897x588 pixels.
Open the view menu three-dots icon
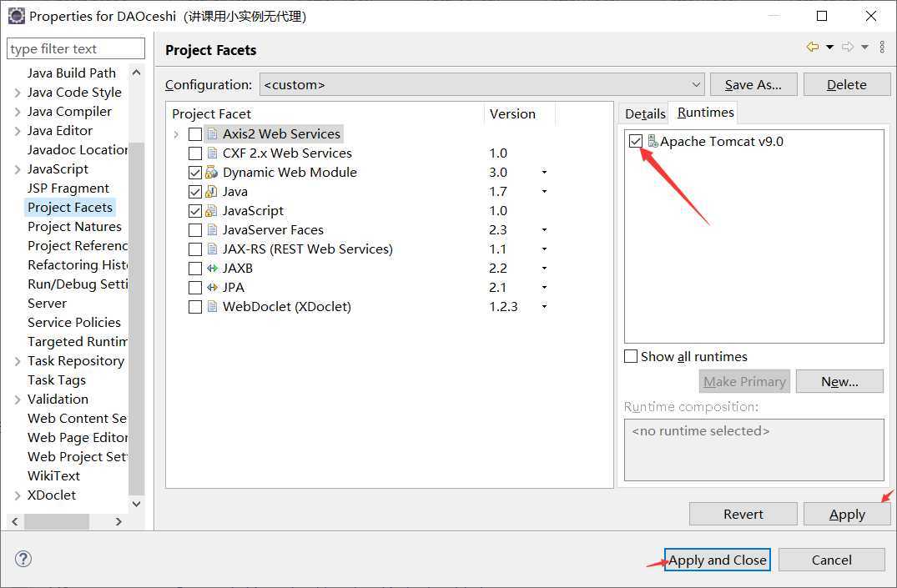(882, 47)
